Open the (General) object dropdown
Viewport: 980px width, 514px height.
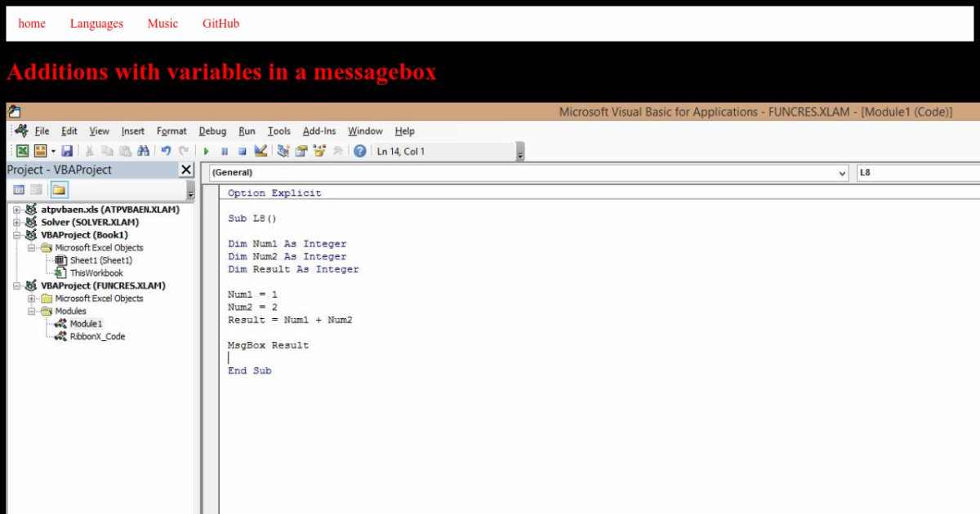pyautogui.click(x=843, y=173)
